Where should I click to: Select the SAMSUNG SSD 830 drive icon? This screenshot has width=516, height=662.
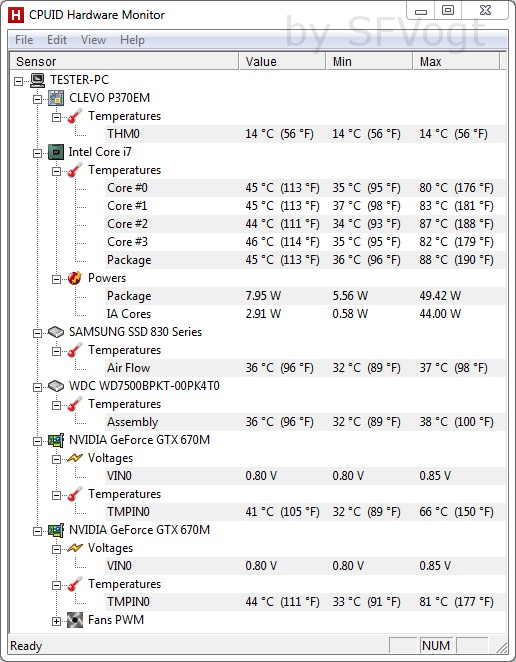(56, 332)
